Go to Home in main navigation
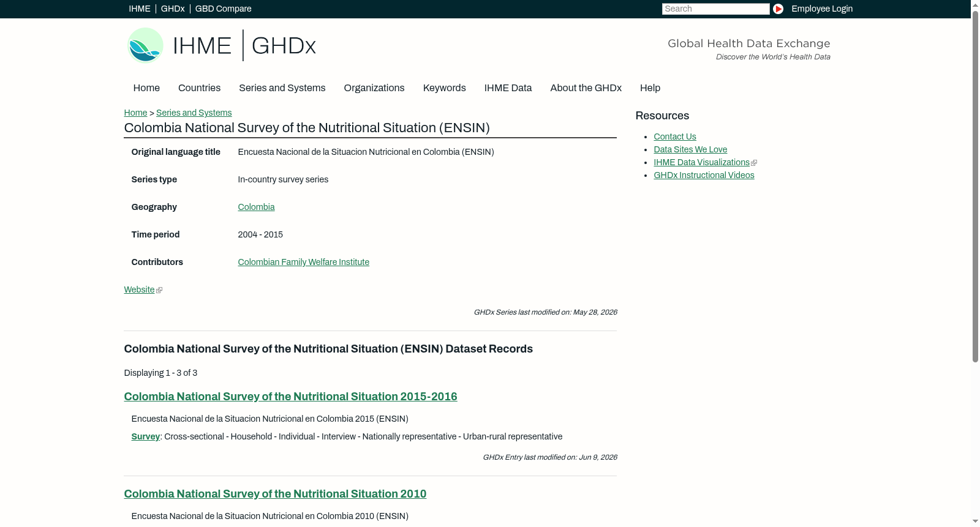The height and width of the screenshot is (527, 980). click(x=146, y=88)
